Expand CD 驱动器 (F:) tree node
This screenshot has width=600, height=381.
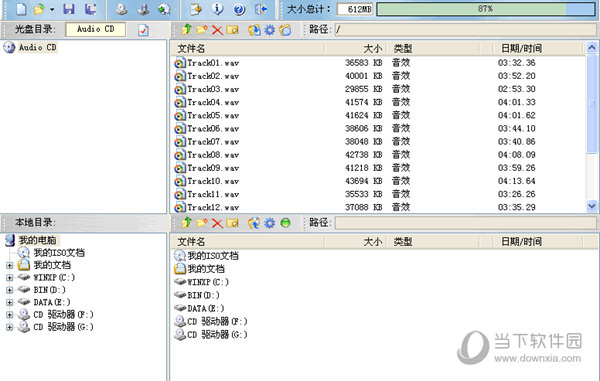click(x=10, y=315)
